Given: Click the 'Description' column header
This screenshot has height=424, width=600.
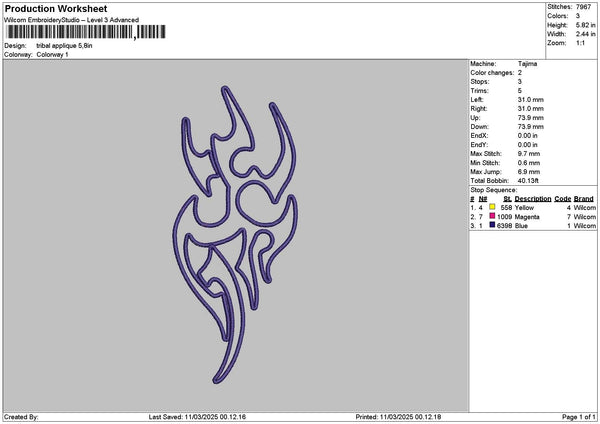Looking at the screenshot, I should tap(533, 199).
